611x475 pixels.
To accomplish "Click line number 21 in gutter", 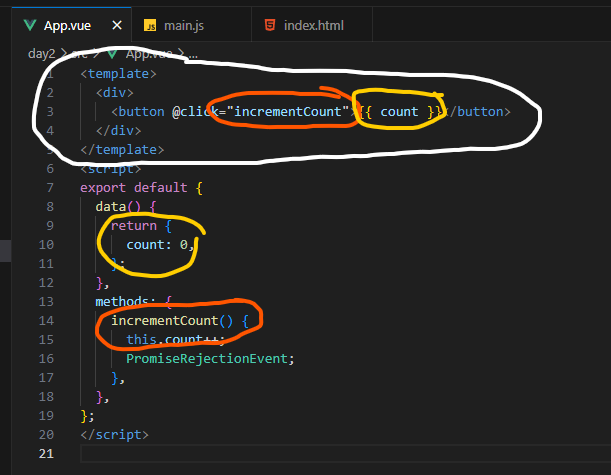I will [x=46, y=454].
